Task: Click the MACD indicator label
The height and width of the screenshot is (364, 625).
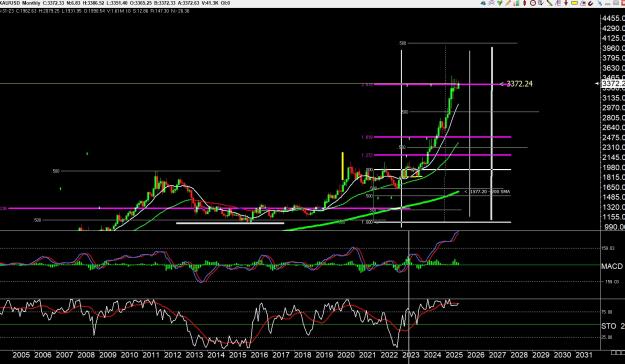Action: pos(612,266)
